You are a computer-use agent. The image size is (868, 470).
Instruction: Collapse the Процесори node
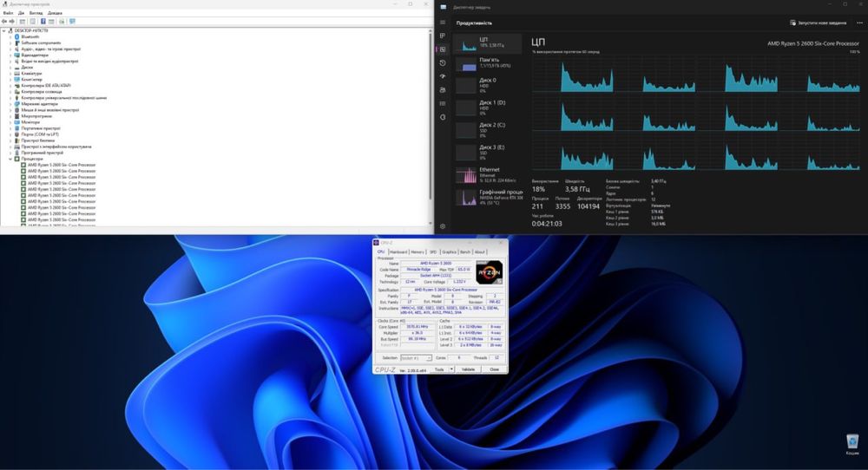(x=10, y=159)
